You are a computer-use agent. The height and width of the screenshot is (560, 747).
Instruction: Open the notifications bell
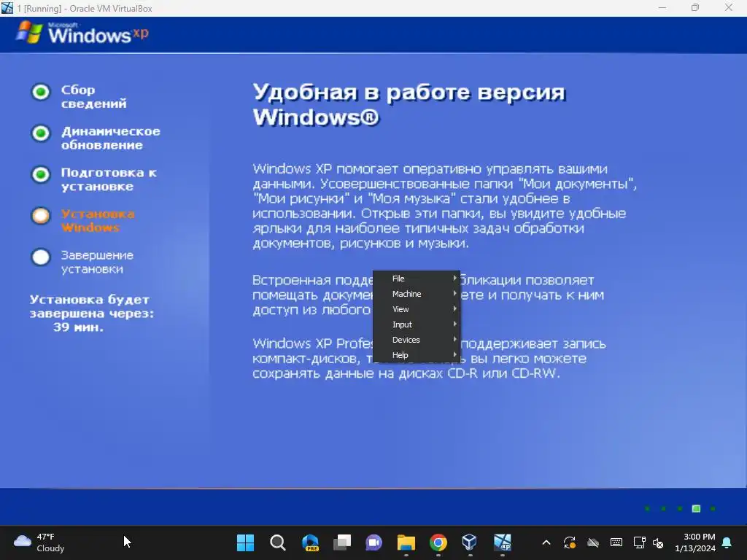[x=727, y=542]
